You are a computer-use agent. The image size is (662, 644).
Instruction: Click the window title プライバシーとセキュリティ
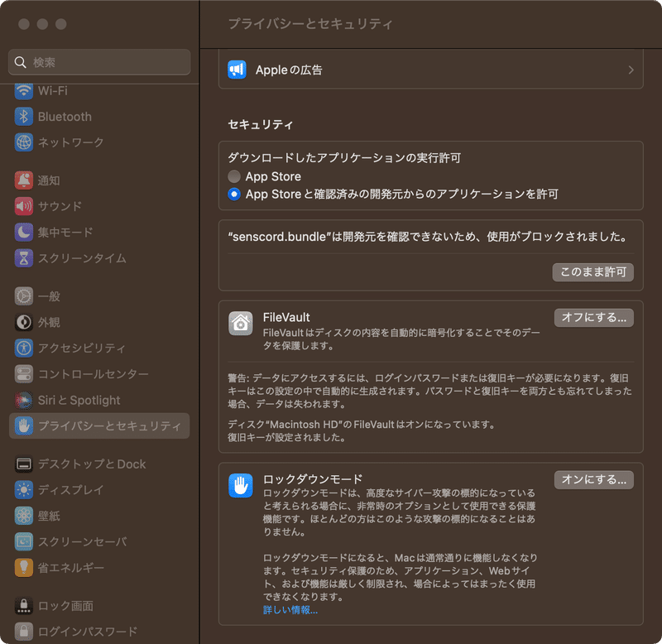[310, 24]
